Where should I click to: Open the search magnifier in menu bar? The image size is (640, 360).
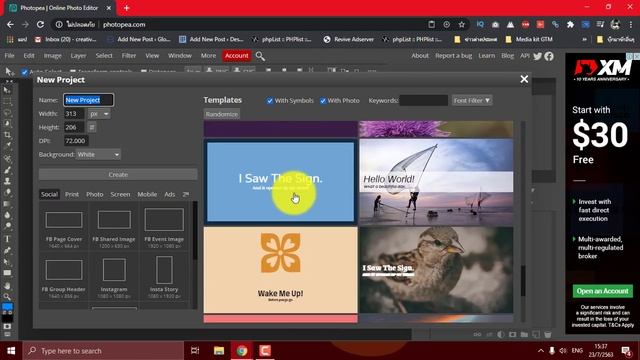[260, 56]
